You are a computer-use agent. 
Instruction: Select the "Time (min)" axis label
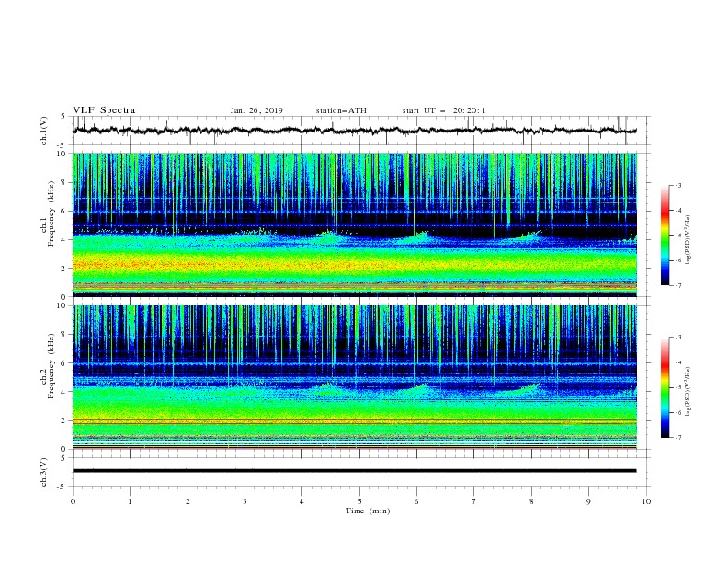pos(368,511)
